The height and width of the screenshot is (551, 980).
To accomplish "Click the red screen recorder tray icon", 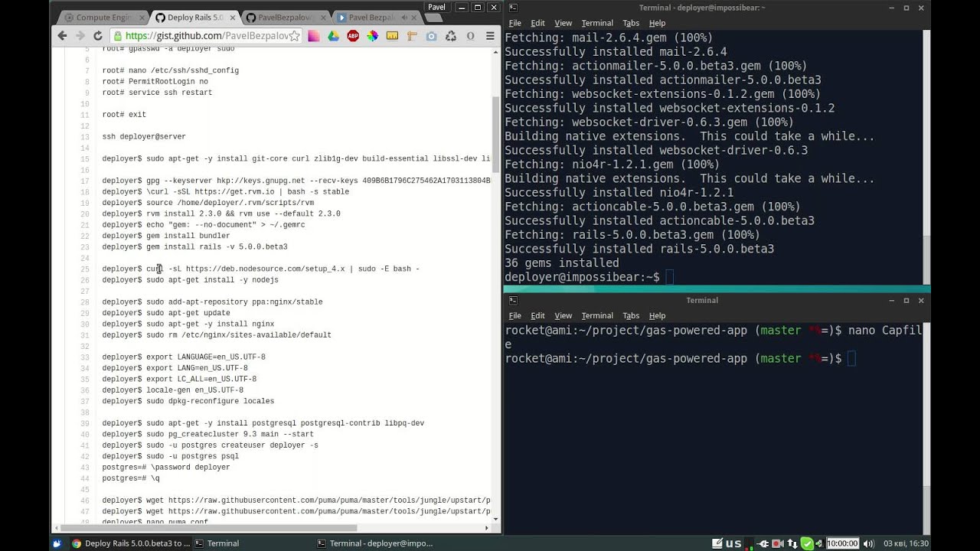I will coord(778,543).
